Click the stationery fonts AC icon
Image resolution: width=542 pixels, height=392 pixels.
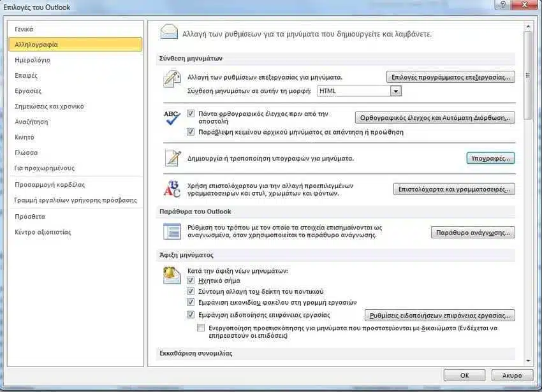tap(172, 189)
